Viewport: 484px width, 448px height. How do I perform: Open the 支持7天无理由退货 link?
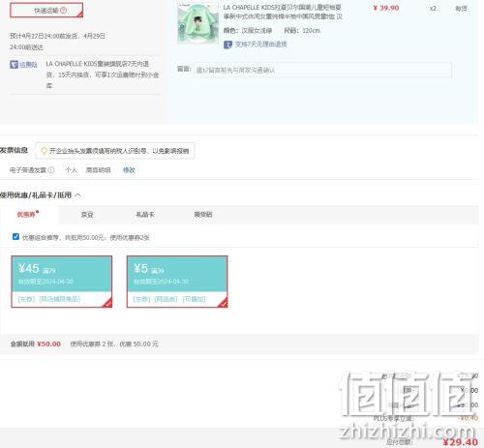[260, 45]
